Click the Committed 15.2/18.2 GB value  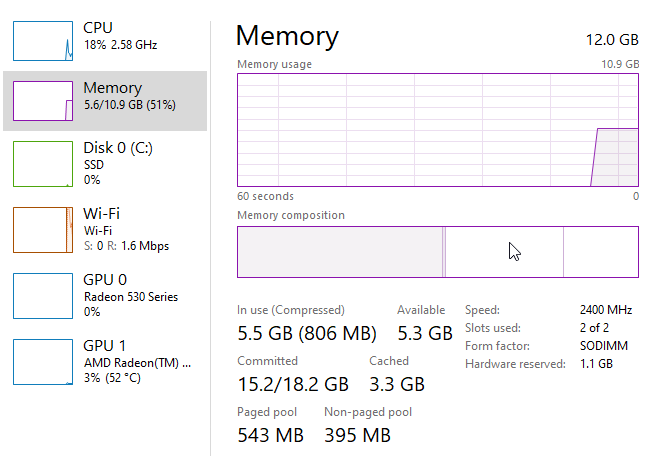(x=292, y=383)
